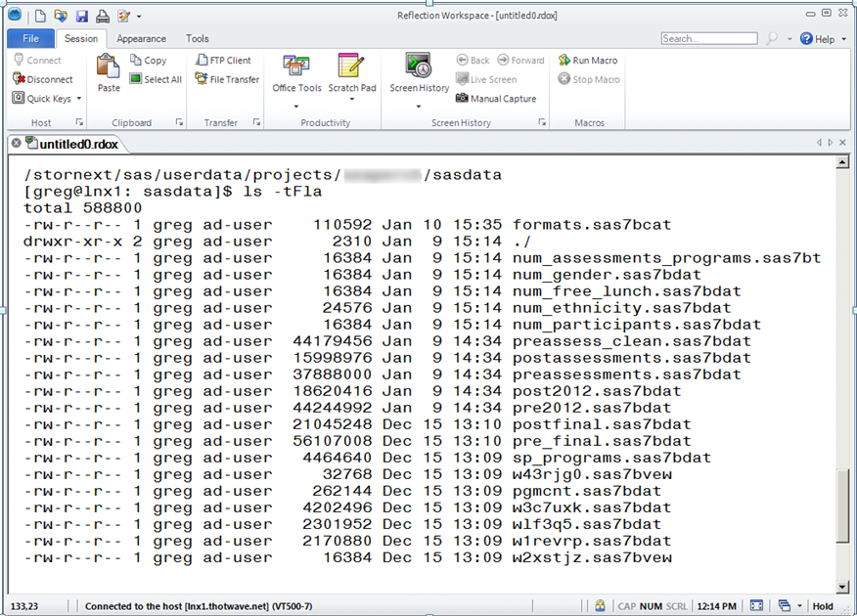The width and height of the screenshot is (857, 616).
Task: Disconnect from the host
Action: coord(43,79)
